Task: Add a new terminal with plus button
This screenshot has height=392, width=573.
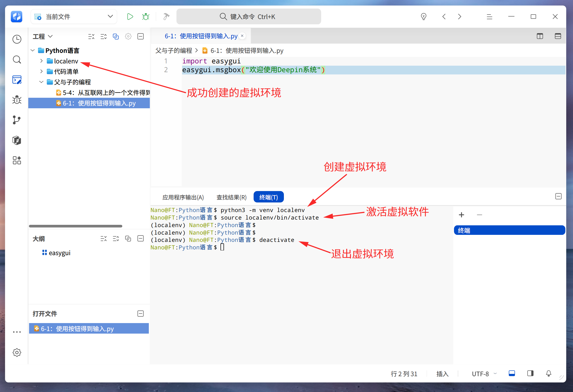Action: click(462, 215)
